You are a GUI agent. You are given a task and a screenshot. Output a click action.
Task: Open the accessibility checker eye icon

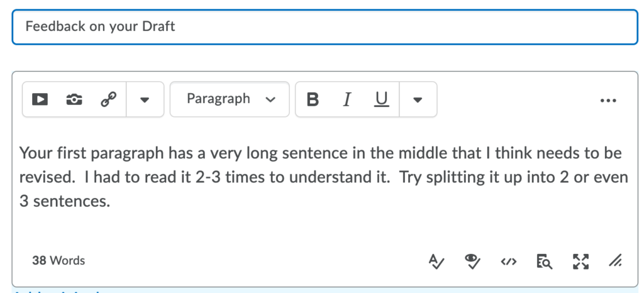[472, 261]
